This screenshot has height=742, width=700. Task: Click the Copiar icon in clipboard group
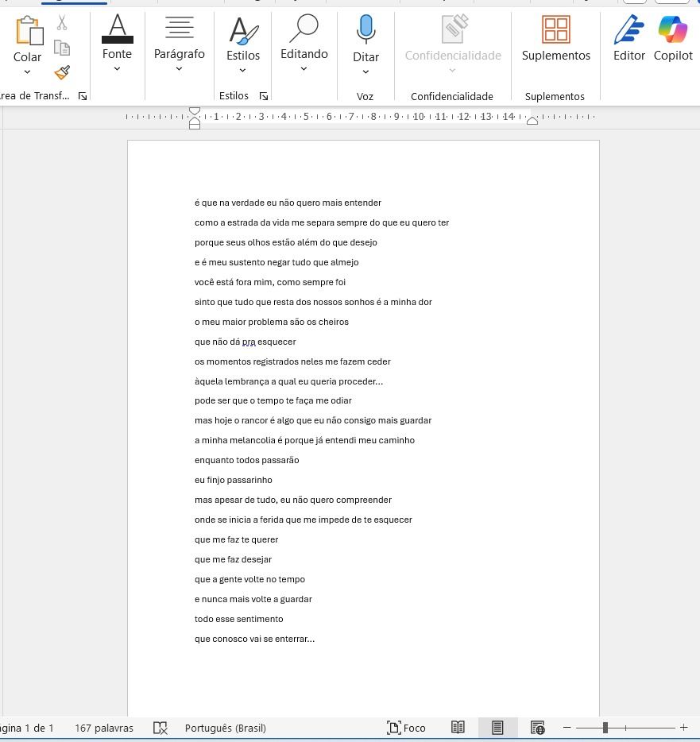pos(62,48)
